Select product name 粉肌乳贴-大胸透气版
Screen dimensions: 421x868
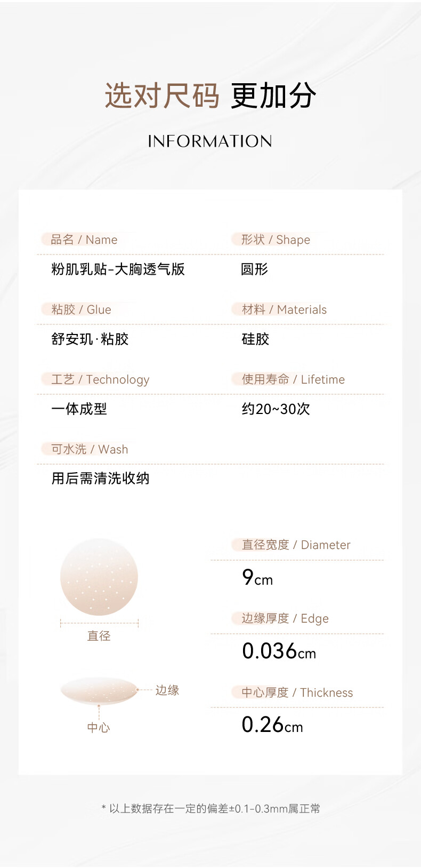click(x=118, y=269)
